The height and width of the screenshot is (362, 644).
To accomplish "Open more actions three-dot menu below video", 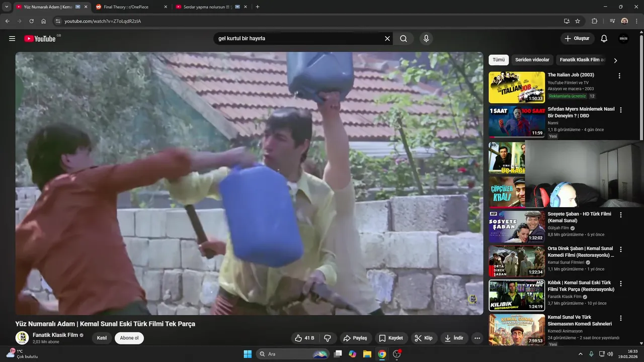I will pos(477,338).
